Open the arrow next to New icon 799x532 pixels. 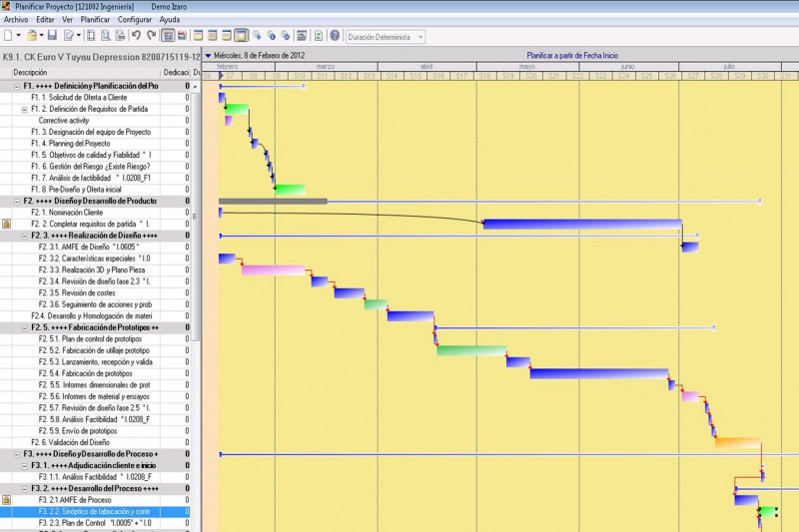19,36
